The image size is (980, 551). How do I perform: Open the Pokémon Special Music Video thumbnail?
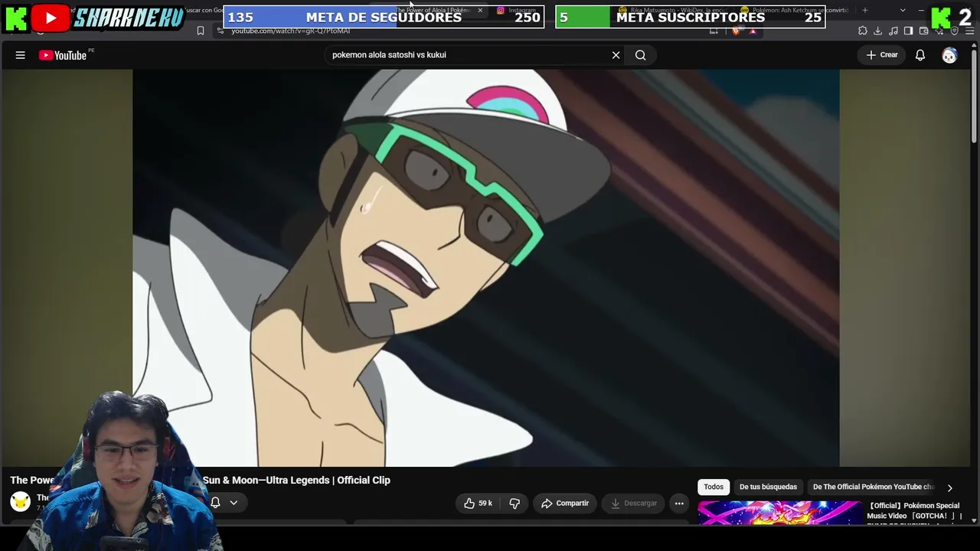(x=779, y=513)
